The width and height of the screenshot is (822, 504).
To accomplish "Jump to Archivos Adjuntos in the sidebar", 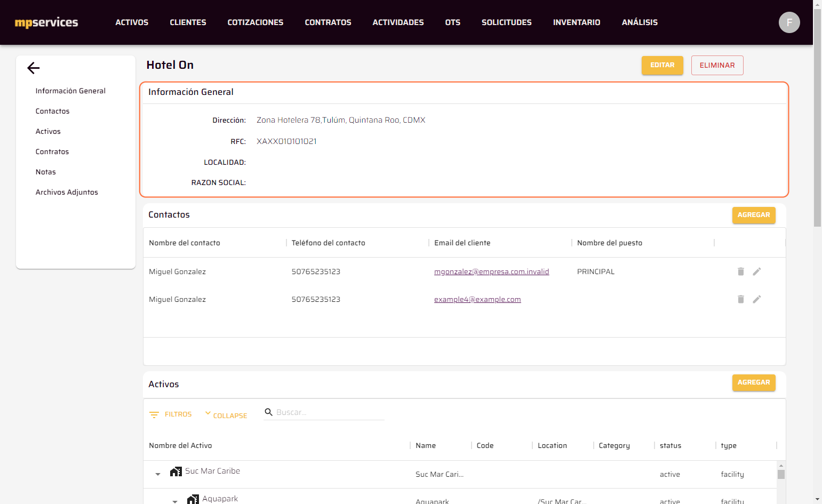I will point(67,192).
